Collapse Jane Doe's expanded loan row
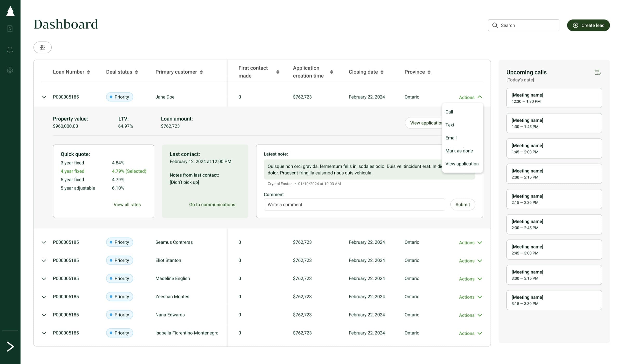 pyautogui.click(x=44, y=97)
